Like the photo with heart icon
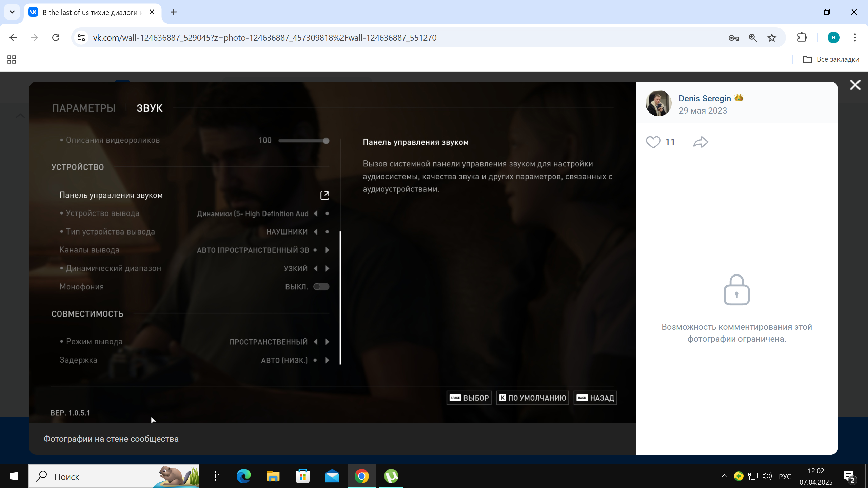Viewport: 868px width, 488px height. point(653,142)
